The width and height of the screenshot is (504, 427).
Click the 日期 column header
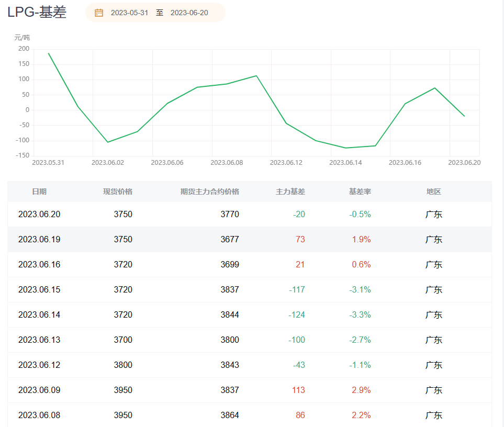pos(39,192)
